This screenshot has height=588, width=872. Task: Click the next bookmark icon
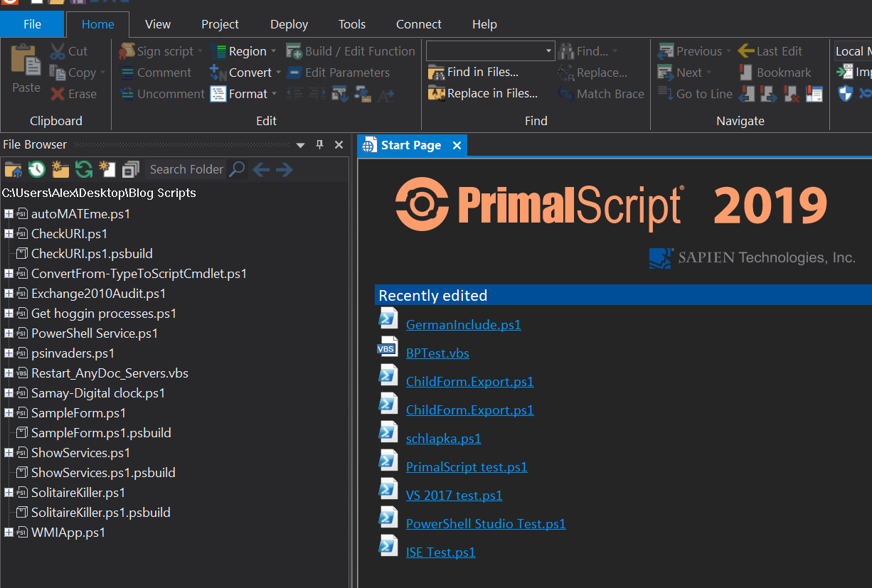pos(768,94)
